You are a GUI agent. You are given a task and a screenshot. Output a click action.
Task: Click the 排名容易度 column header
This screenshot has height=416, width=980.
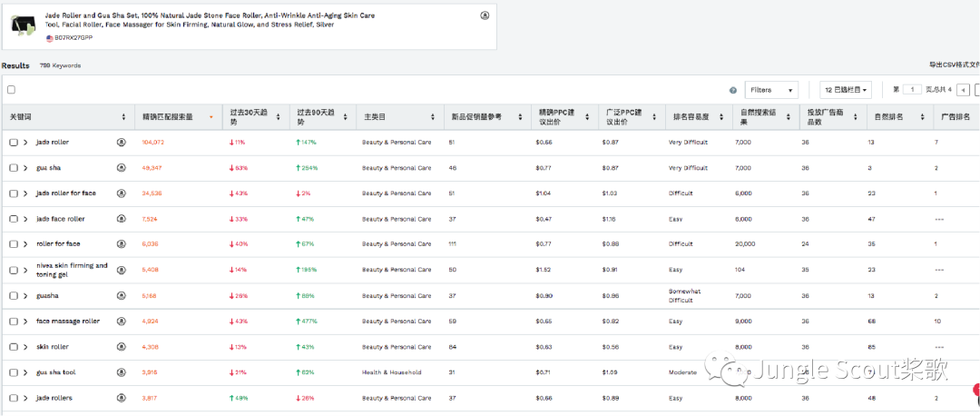[x=690, y=117]
